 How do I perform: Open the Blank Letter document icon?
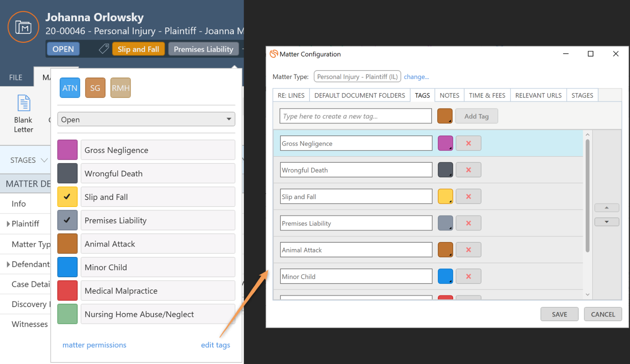(24, 103)
